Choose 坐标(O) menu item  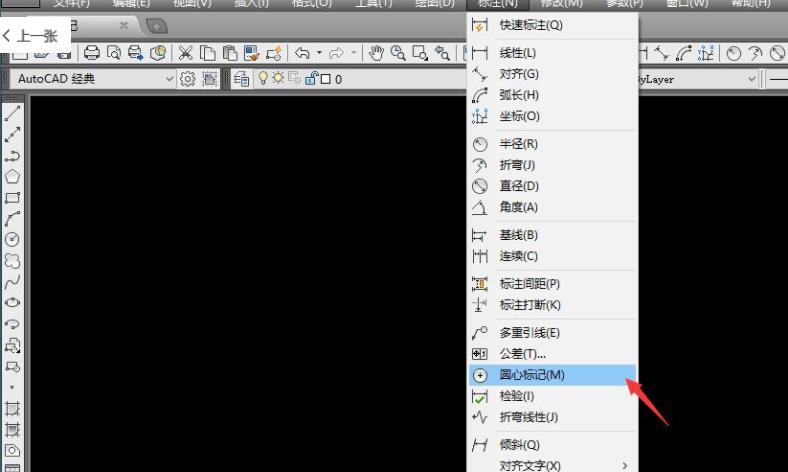pos(553,116)
